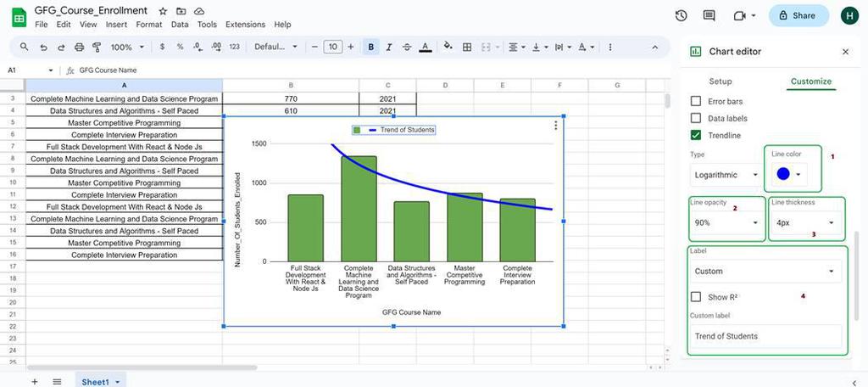The image size is (868, 387).
Task: Open File menu
Action: (x=41, y=25)
